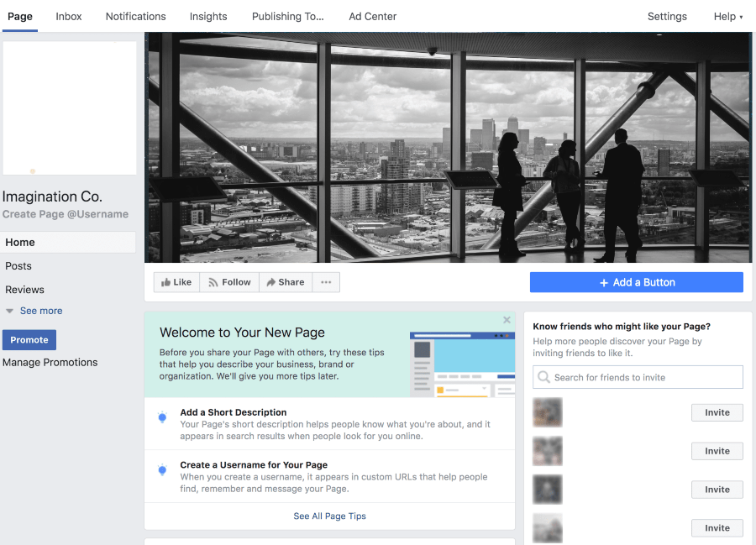Go to the Inbox tab

pos(69,16)
